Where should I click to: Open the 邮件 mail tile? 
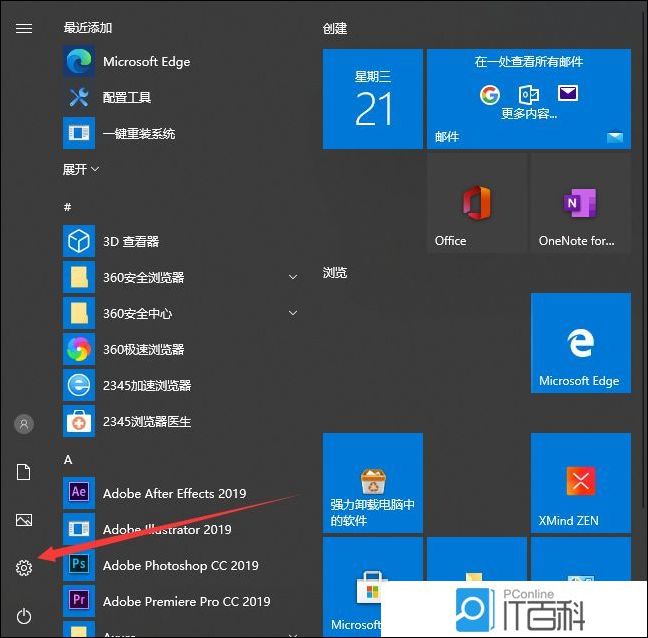coord(529,99)
